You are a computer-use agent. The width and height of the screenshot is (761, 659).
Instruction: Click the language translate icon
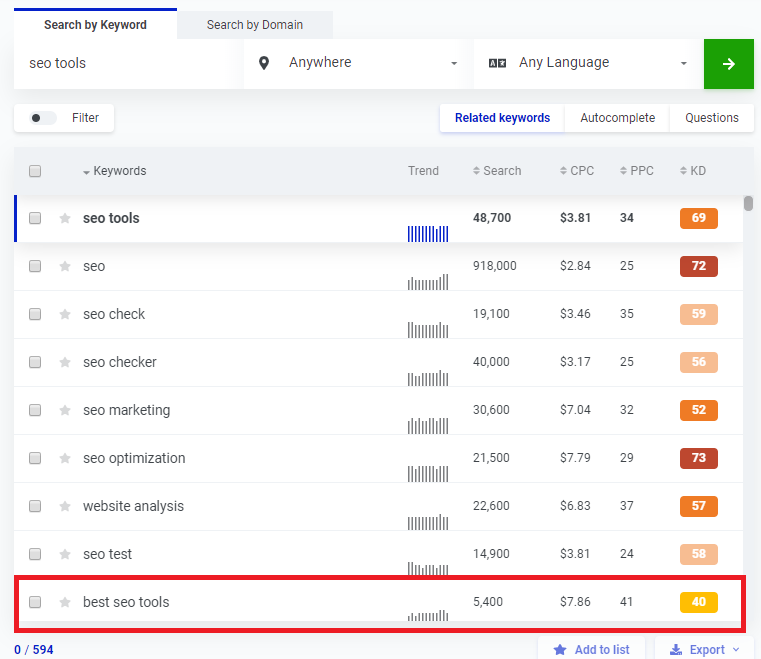click(497, 63)
